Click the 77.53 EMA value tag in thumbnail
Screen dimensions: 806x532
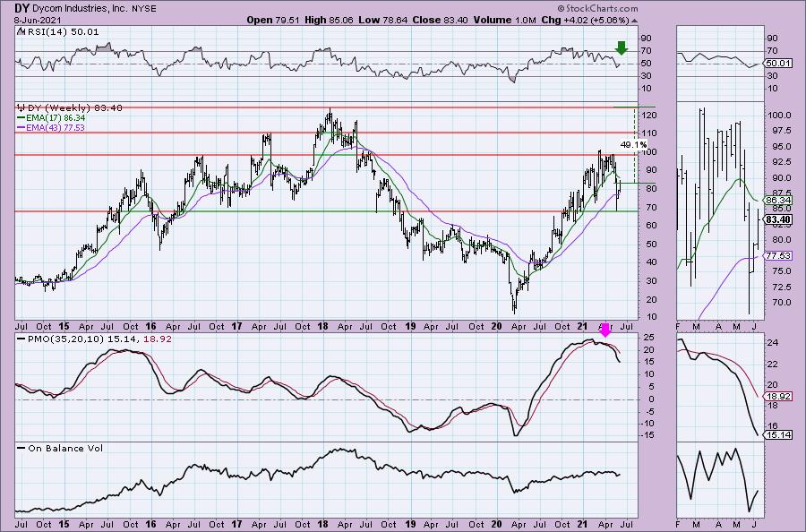778,255
